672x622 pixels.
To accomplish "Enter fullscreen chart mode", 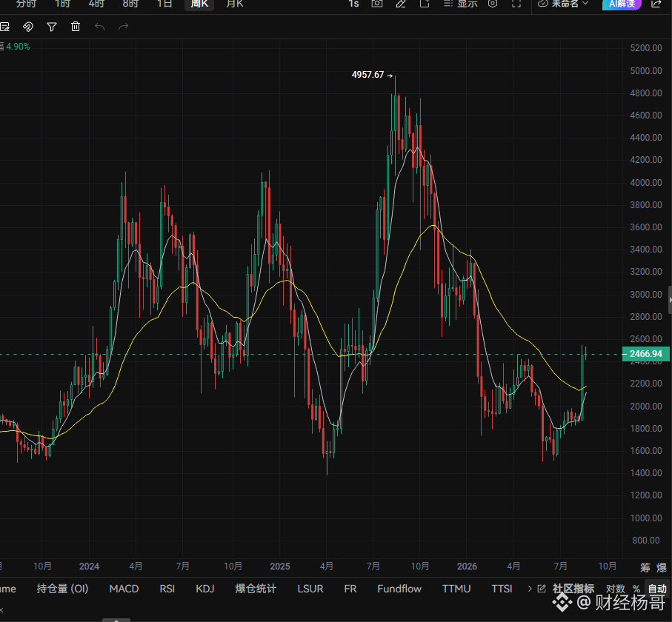I will [516, 4].
